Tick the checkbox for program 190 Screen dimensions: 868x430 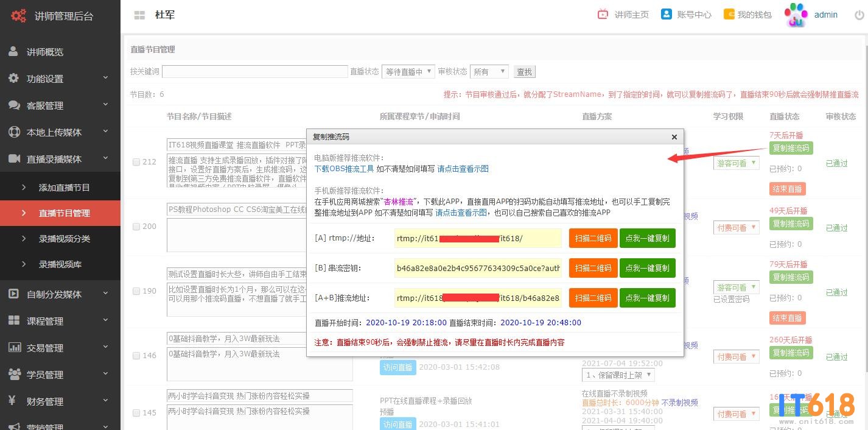point(136,291)
